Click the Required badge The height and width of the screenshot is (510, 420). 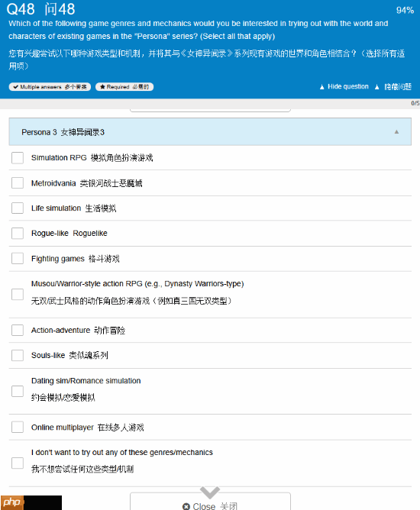point(124,87)
